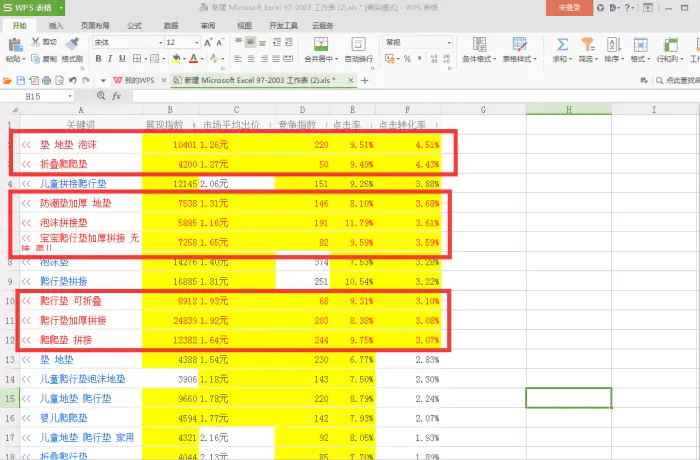Select the yellow fill color bucket
This screenshot has height=460, width=700.
pos(176,59)
